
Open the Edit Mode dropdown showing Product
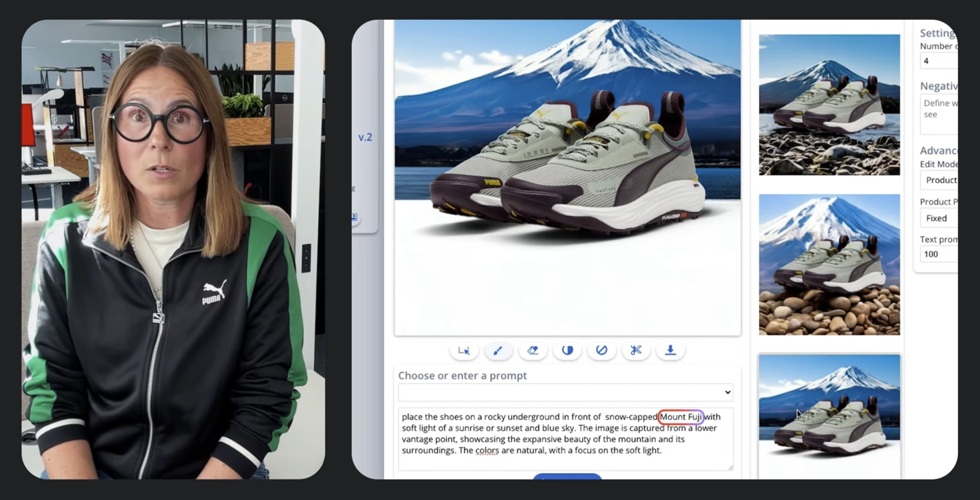[x=944, y=180]
